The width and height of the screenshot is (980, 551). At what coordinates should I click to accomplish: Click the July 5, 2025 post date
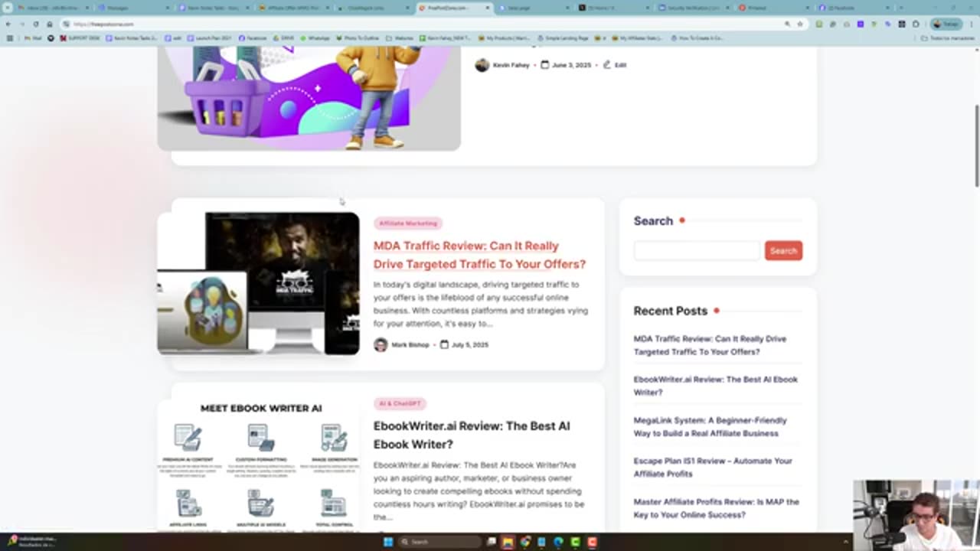(x=469, y=344)
